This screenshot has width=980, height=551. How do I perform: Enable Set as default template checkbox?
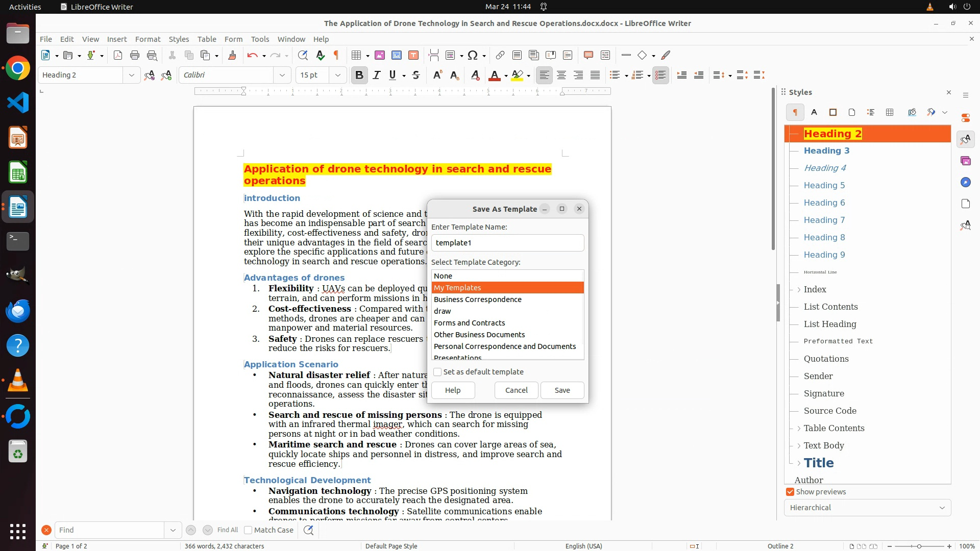[437, 372]
